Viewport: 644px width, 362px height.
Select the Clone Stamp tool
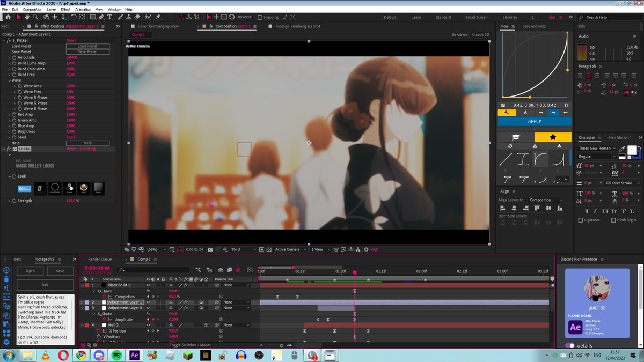point(128,17)
